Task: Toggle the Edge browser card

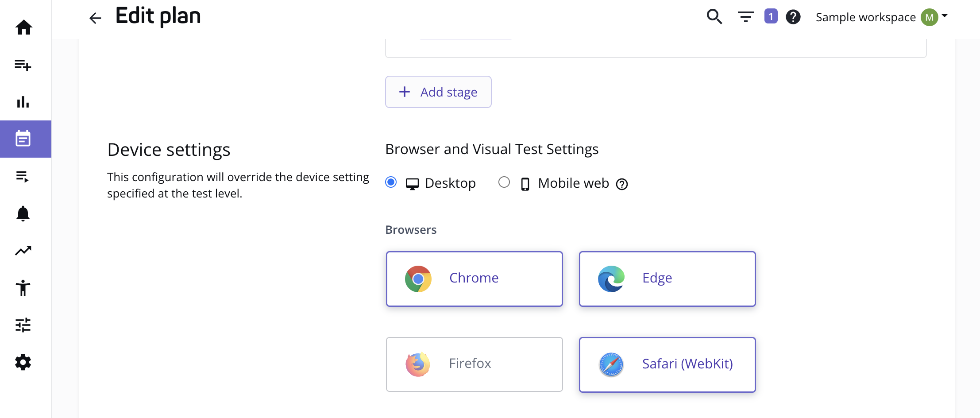Action: point(667,279)
